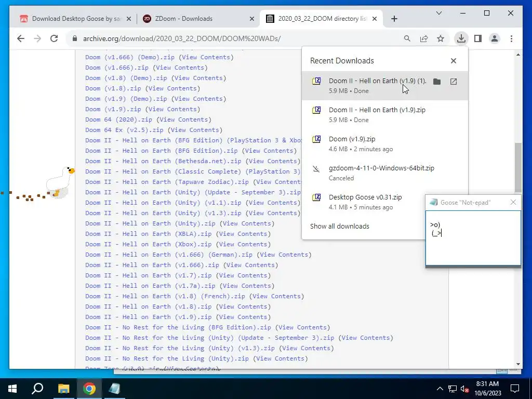Click the Goose Not-epad taskbar icon

coord(115,389)
